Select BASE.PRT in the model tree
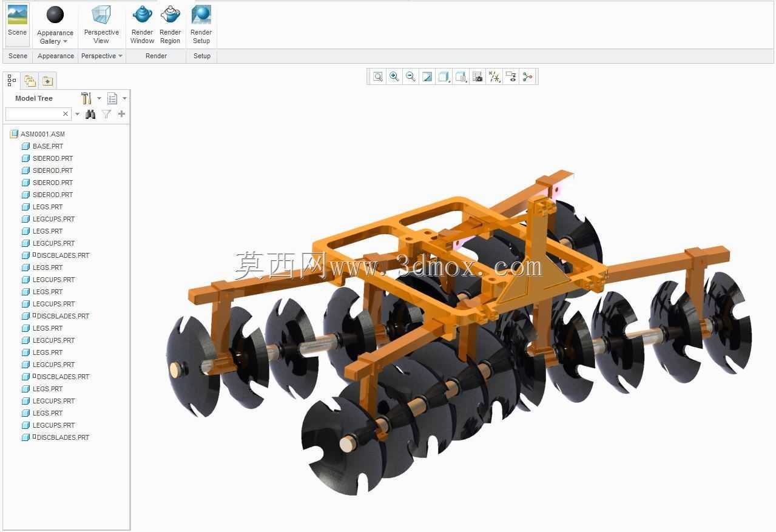The image size is (776, 532). pos(48,146)
